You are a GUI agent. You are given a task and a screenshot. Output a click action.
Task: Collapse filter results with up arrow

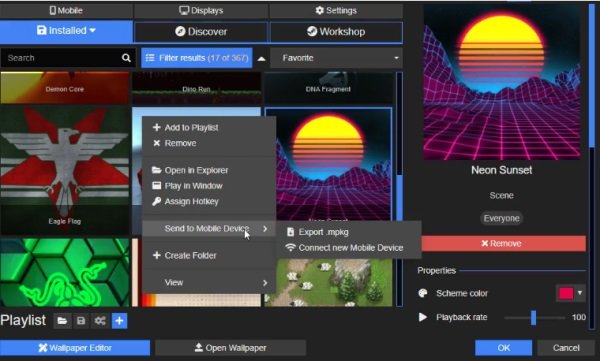(x=261, y=58)
